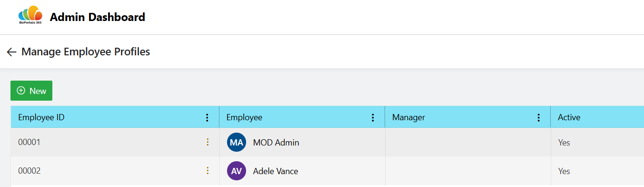The width and height of the screenshot is (644, 187).
Task: Open the Employee ID column options menu
Action: click(207, 117)
